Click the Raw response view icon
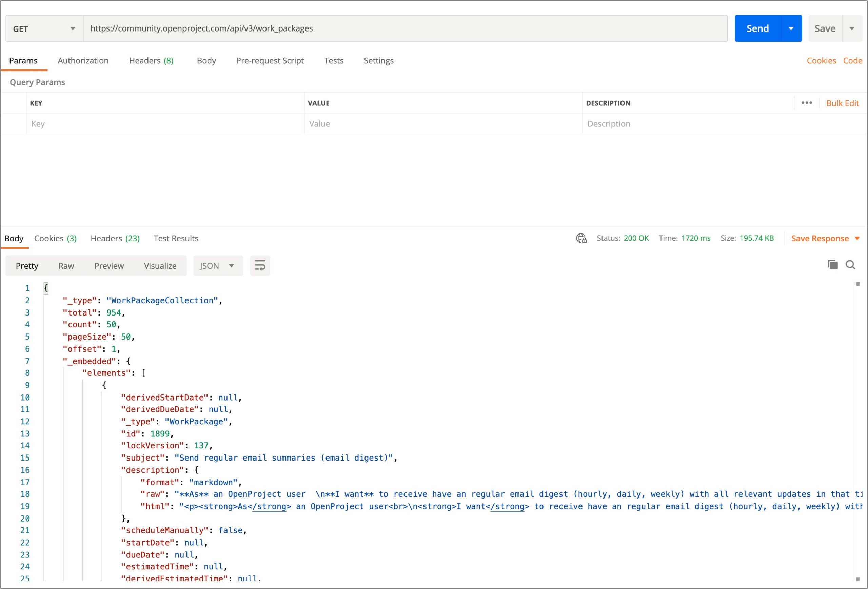The image size is (868, 589). (66, 266)
